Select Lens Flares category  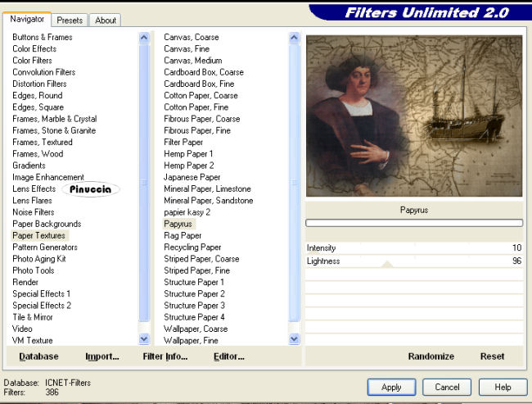(32, 201)
